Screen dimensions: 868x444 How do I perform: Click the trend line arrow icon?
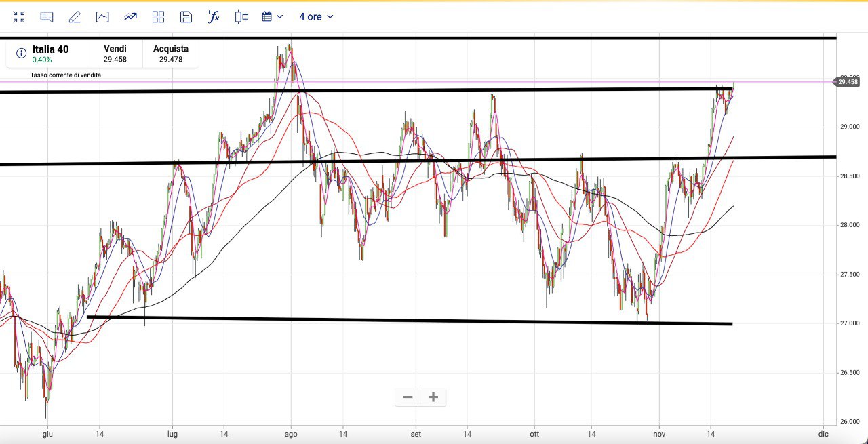pyautogui.click(x=130, y=17)
